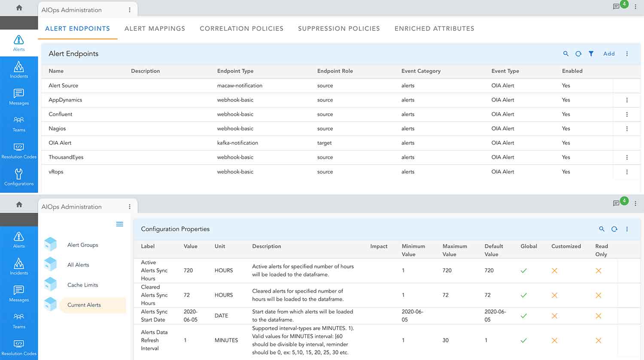This screenshot has width=644, height=360.
Task: Open the options menu beside AIOps Administration title
Action: 130,9
